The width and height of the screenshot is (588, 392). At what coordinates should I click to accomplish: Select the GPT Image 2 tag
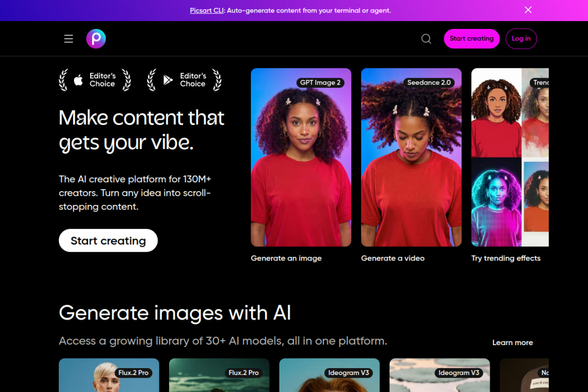[x=320, y=83]
